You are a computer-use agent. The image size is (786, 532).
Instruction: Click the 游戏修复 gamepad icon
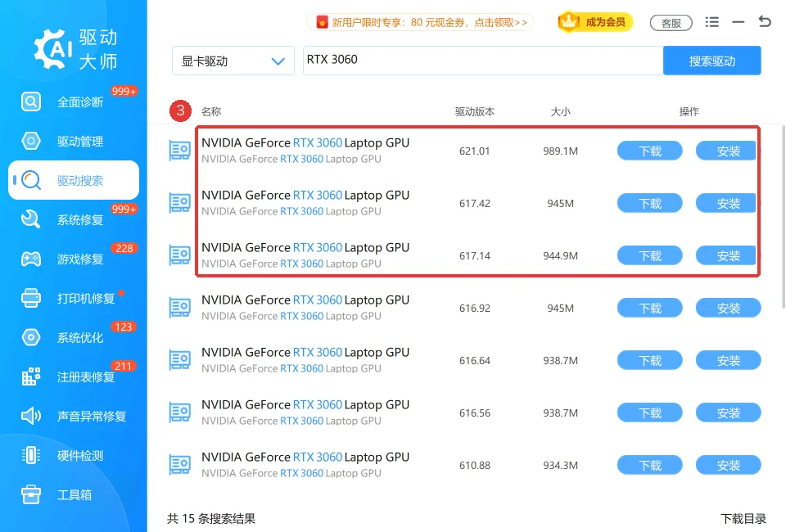(31, 259)
